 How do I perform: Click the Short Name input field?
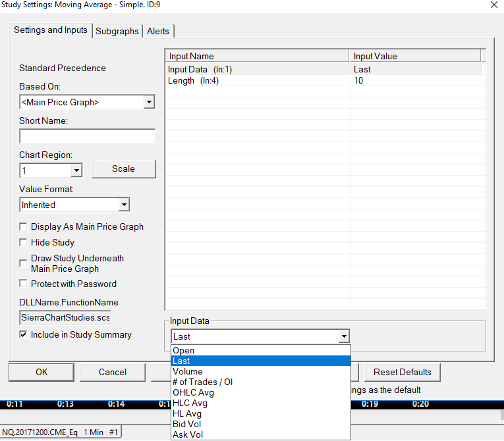coord(87,136)
